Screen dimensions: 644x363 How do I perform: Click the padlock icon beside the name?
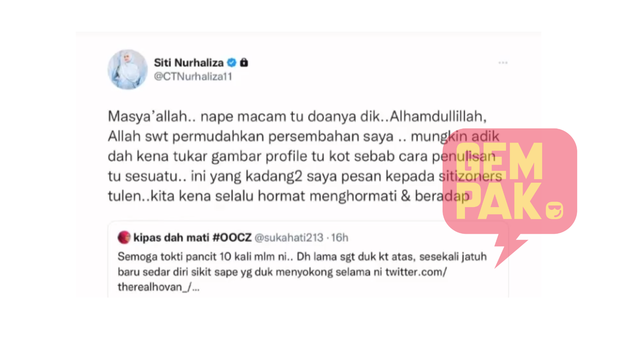click(244, 62)
